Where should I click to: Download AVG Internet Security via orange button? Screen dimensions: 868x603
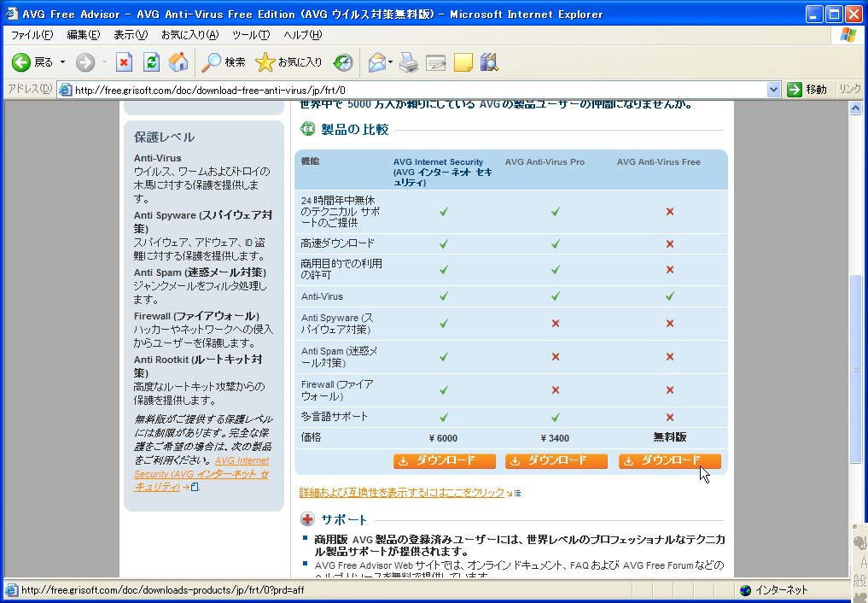click(x=445, y=460)
